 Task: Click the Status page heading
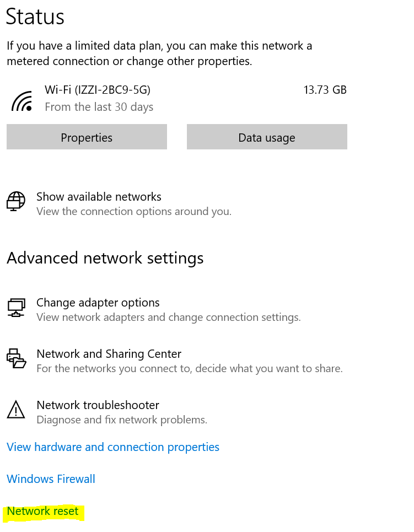tap(35, 17)
